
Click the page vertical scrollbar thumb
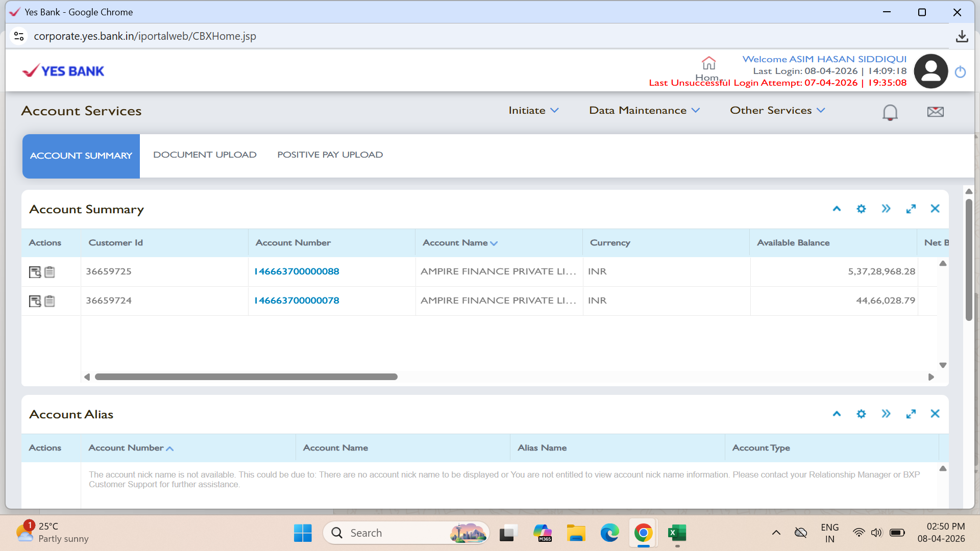pyautogui.click(x=969, y=260)
